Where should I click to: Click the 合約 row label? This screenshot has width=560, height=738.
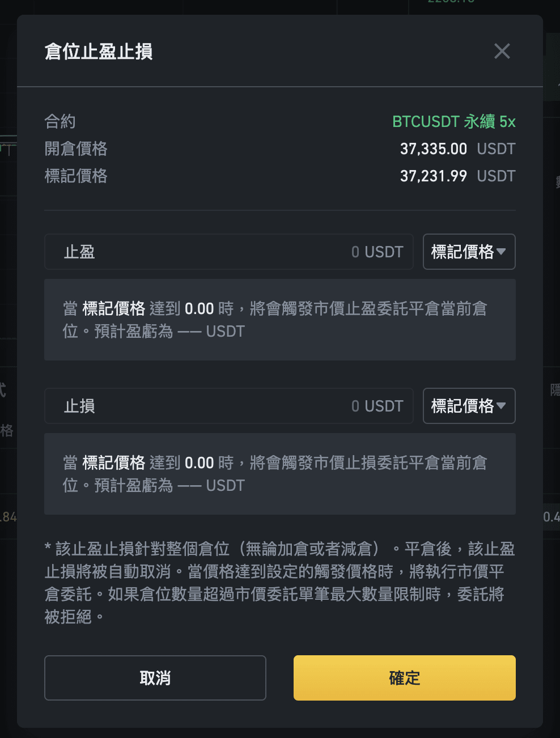[60, 121]
